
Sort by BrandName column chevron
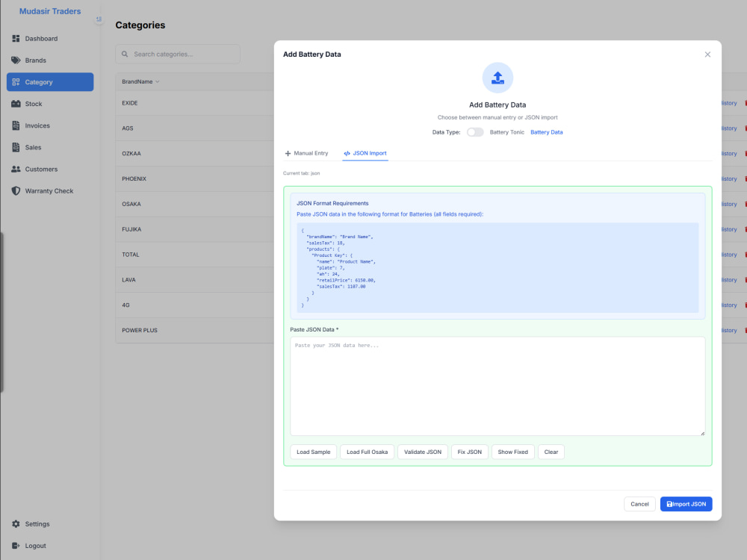(157, 82)
